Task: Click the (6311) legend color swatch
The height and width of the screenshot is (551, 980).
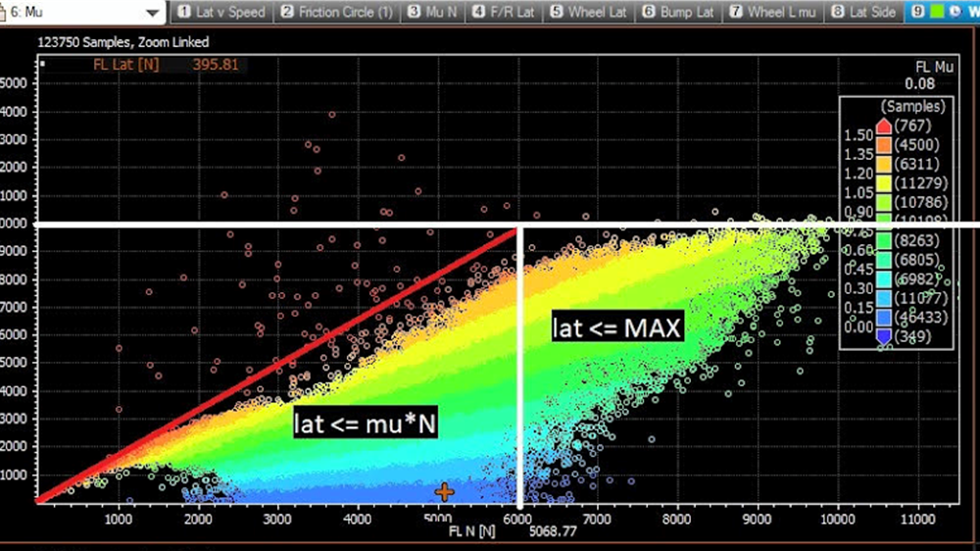Action: tap(883, 165)
